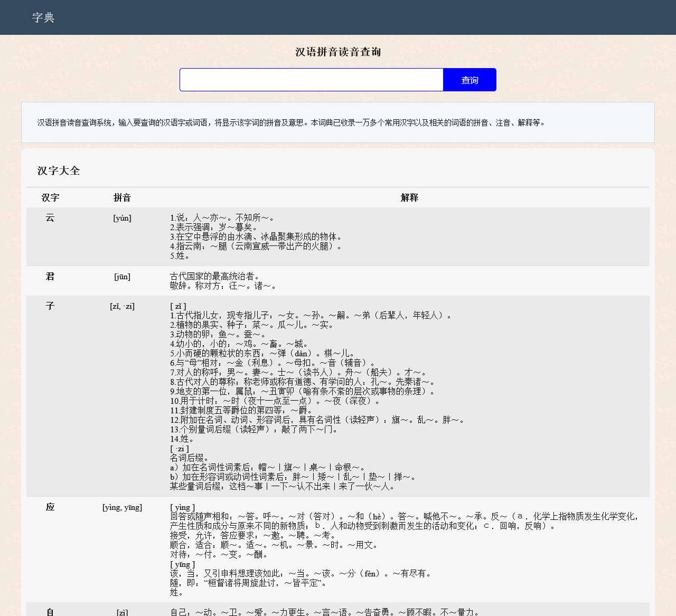Click the pinyin [zǐ, ·zi] cell
Viewport: 676px width, 616px height.
point(122,306)
